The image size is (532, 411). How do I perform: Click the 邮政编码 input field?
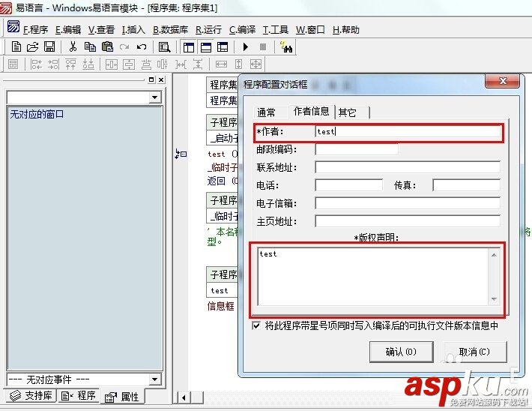357,149
